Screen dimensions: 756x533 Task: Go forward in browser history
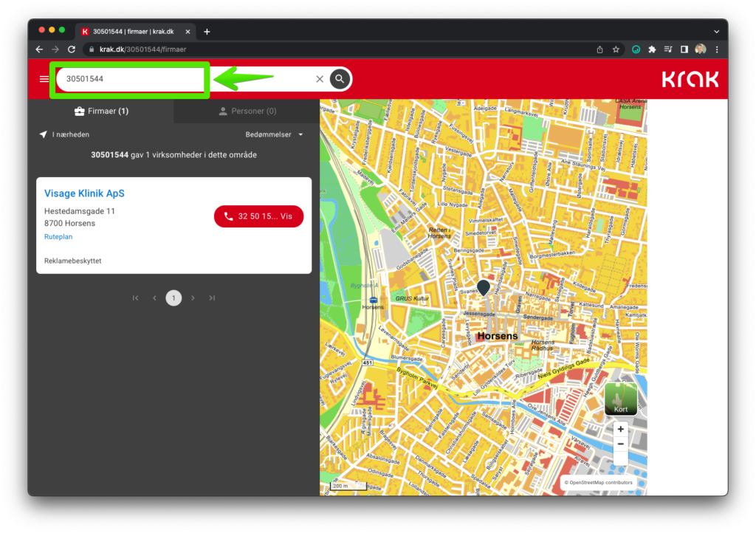coord(55,49)
